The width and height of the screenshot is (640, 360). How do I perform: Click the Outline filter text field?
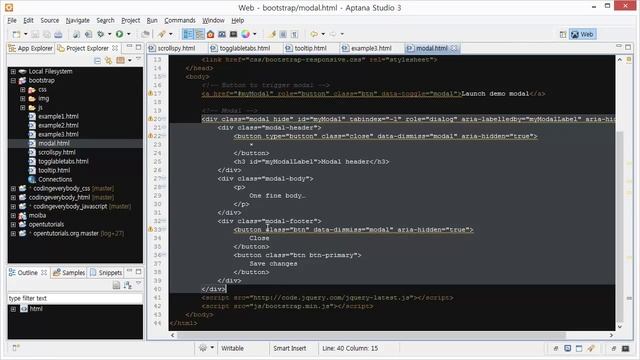click(75, 298)
